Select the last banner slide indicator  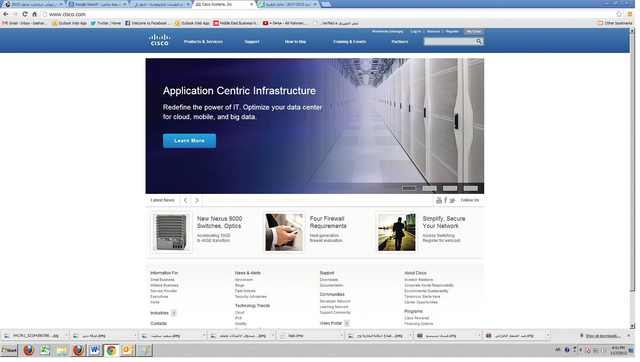point(470,188)
